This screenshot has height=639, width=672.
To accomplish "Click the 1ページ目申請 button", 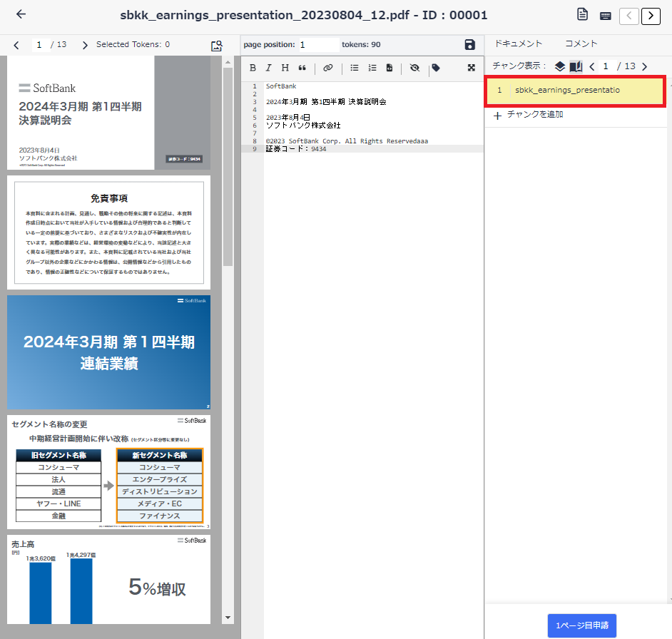I will pos(581,625).
